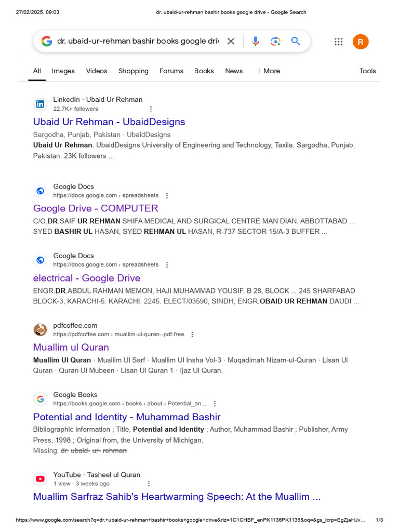The height and width of the screenshot is (532, 399).
Task: Open the Muallim ul Quran result link
Action: [x=71, y=347]
